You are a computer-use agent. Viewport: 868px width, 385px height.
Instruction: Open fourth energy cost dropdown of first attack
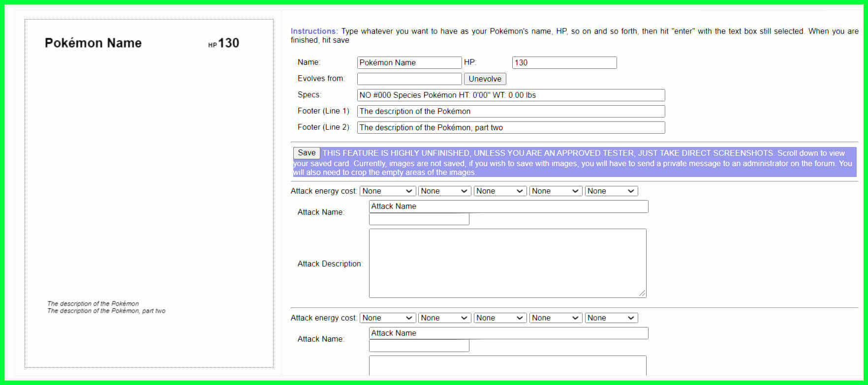tap(556, 191)
